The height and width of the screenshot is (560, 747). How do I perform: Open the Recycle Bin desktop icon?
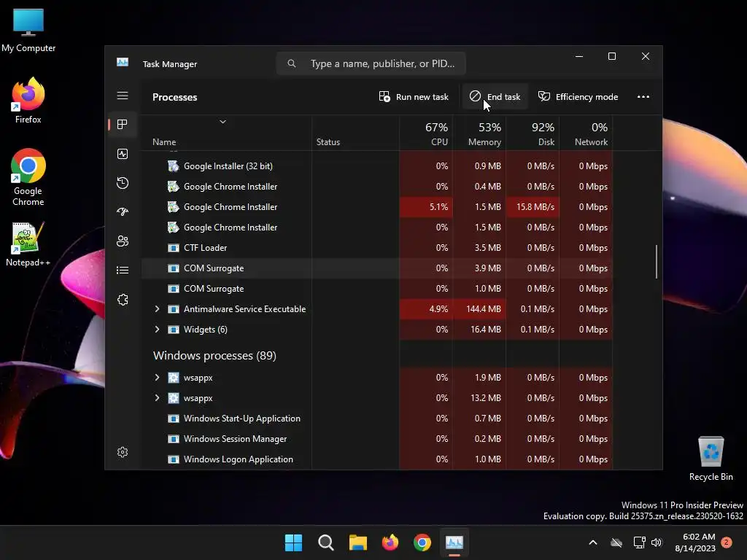[x=711, y=459]
